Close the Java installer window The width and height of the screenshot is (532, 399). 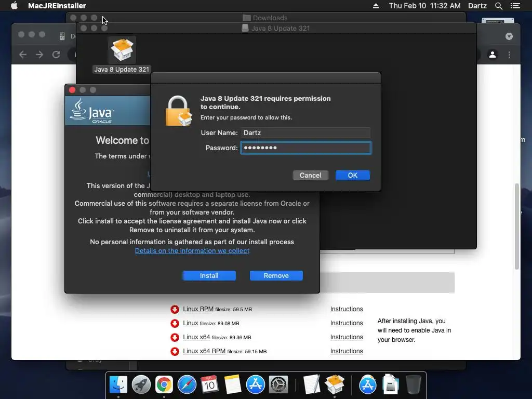(72, 90)
